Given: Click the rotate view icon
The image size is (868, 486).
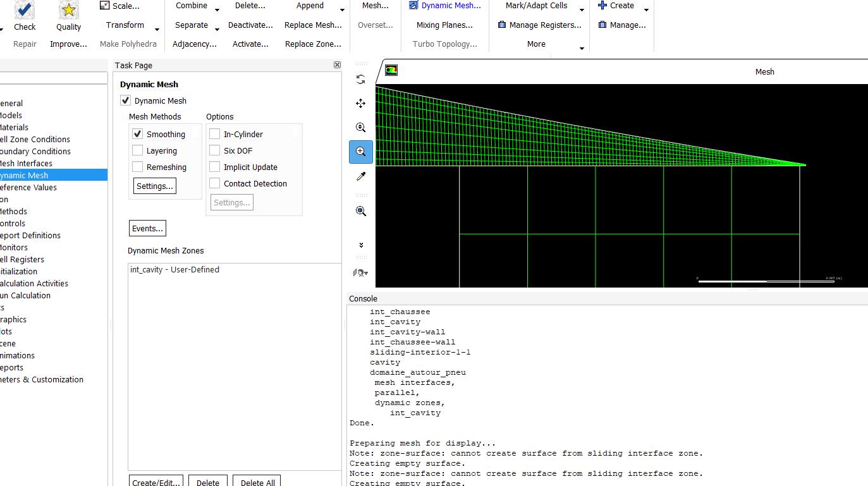Looking at the screenshot, I should [360, 80].
